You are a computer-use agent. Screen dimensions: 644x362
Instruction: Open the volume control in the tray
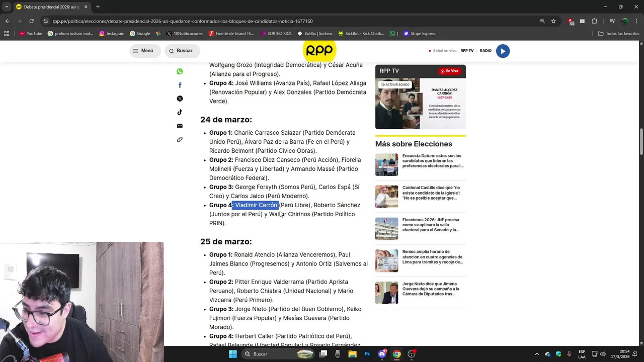(603, 354)
